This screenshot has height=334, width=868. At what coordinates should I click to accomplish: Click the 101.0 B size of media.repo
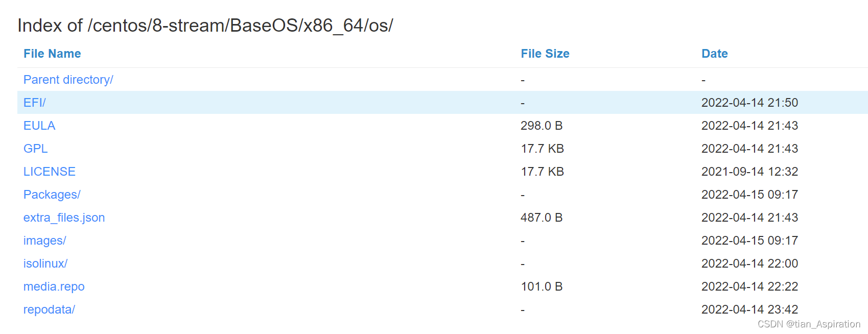[x=542, y=286]
